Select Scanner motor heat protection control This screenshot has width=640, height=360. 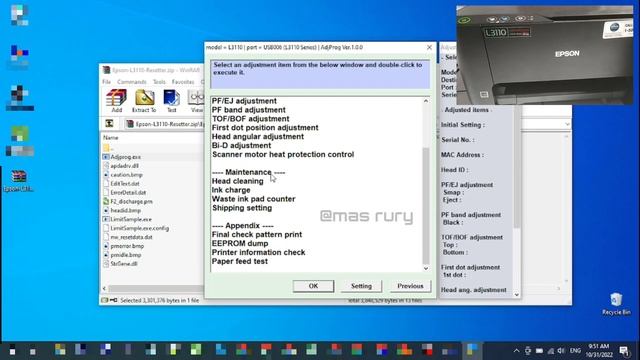(283, 155)
